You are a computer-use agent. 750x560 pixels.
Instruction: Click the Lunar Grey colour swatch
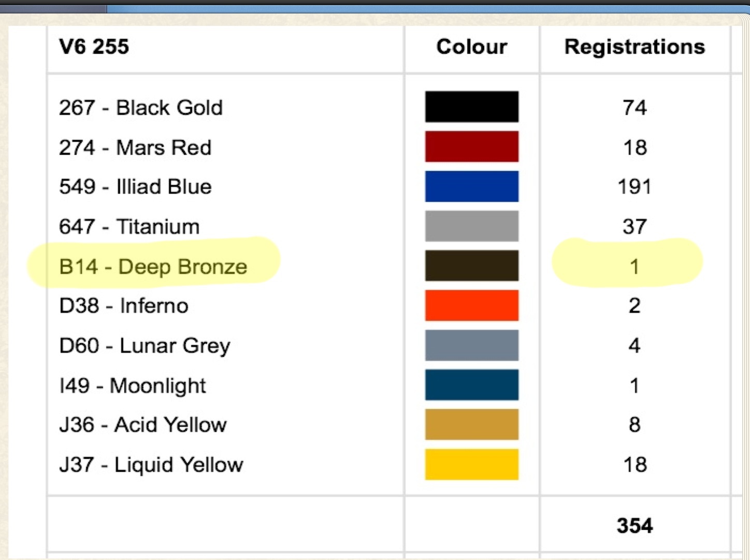(471, 346)
